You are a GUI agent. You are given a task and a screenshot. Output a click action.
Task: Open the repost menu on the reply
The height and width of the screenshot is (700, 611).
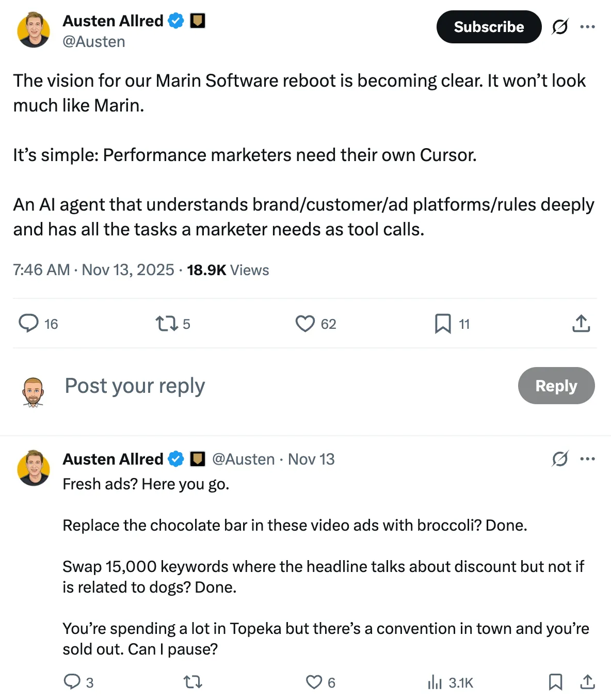coord(191,682)
